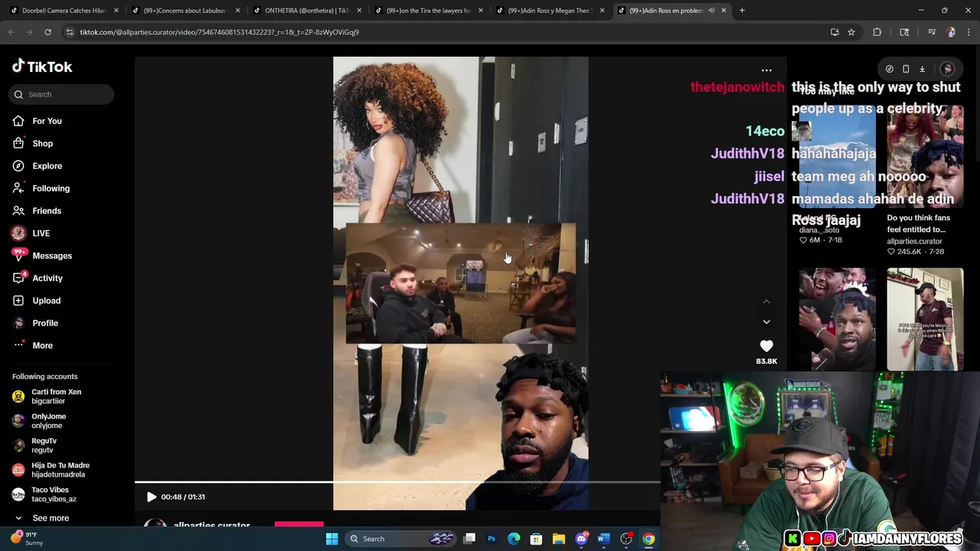Image resolution: width=980 pixels, height=551 pixels.
Task: Go to previous video with up chevron
Action: tap(766, 302)
